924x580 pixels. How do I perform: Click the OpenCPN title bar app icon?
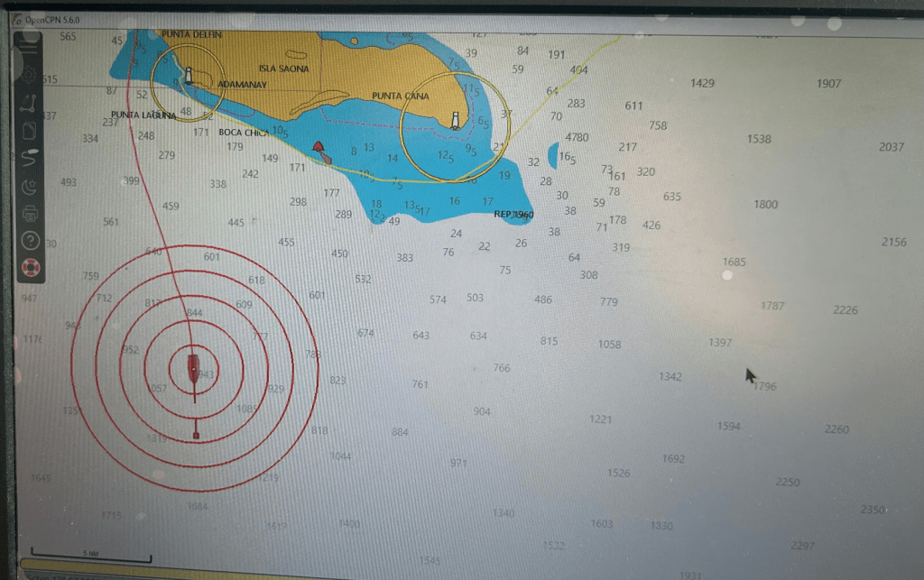(17, 19)
